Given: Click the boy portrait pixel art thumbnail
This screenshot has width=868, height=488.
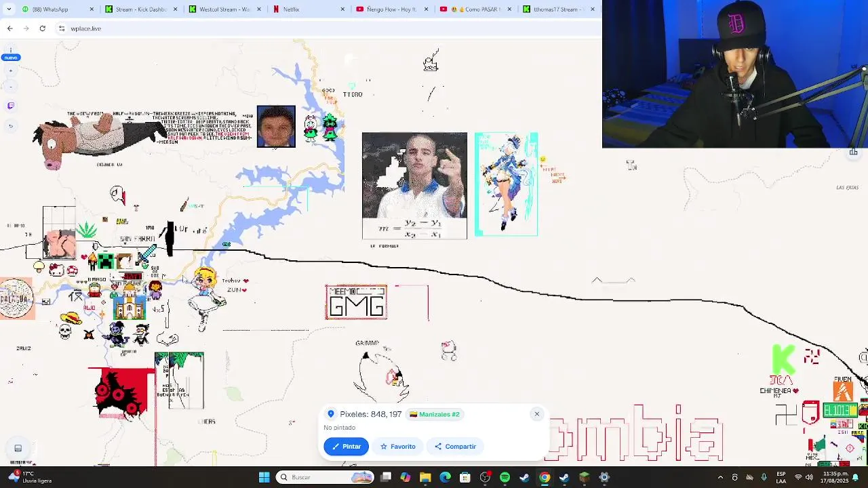Looking at the screenshot, I should tap(276, 126).
